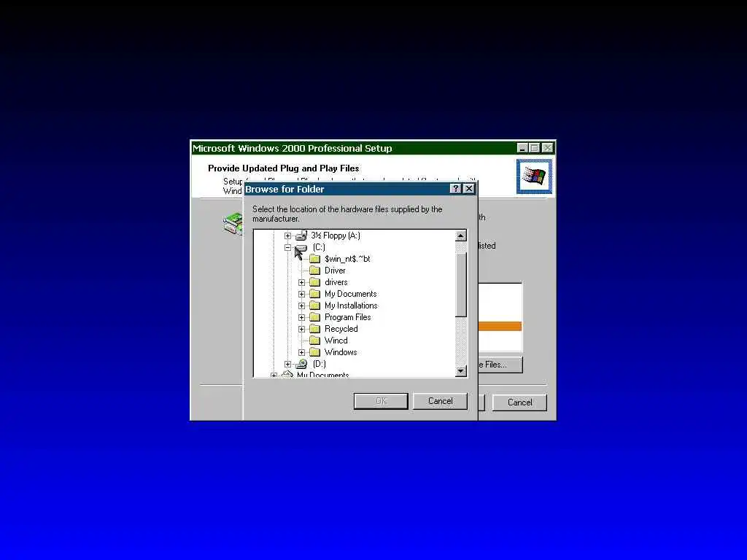Click the Windows folder icon
Viewport: 747px width, 560px height.
point(314,352)
